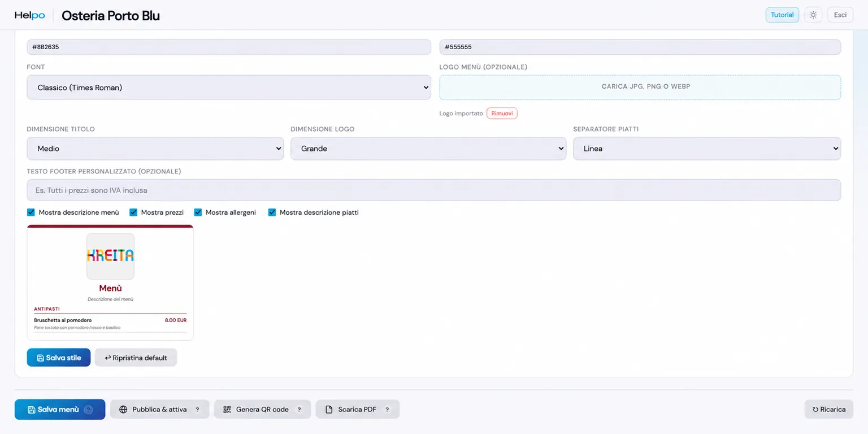Click the #8B2635 color hex field

[x=229, y=47]
